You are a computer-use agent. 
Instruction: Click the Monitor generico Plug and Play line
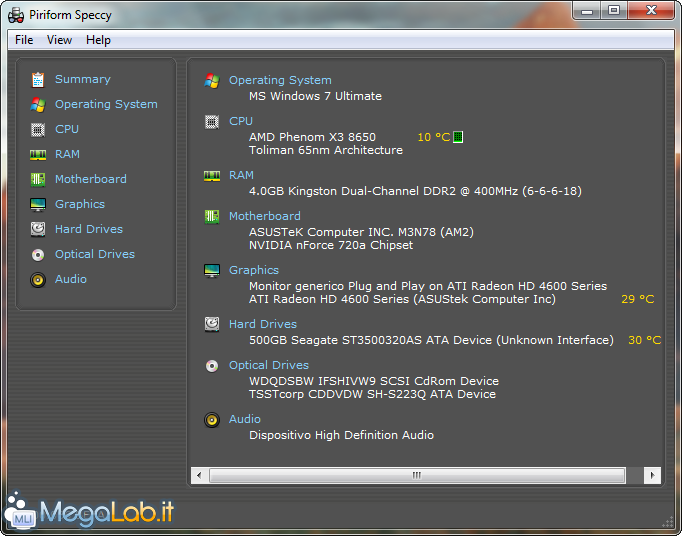pos(428,286)
